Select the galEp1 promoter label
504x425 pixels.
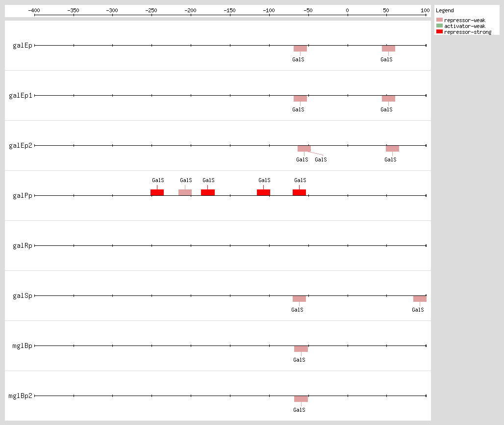click(21, 96)
